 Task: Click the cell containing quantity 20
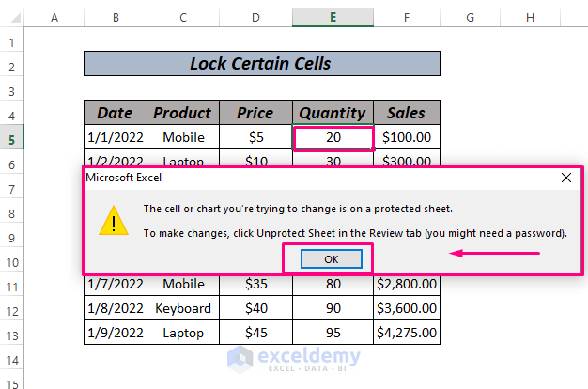(333, 137)
